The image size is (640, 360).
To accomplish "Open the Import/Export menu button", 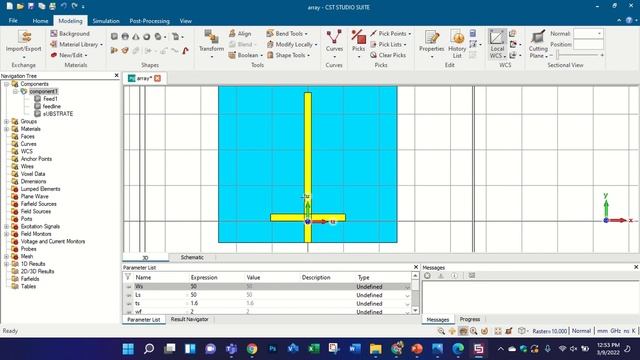I will (x=24, y=43).
